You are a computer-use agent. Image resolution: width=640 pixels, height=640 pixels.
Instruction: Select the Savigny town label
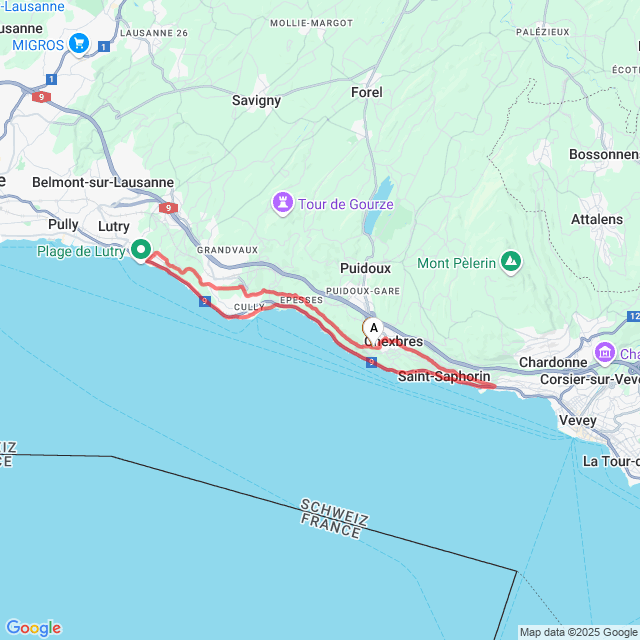pyautogui.click(x=256, y=100)
